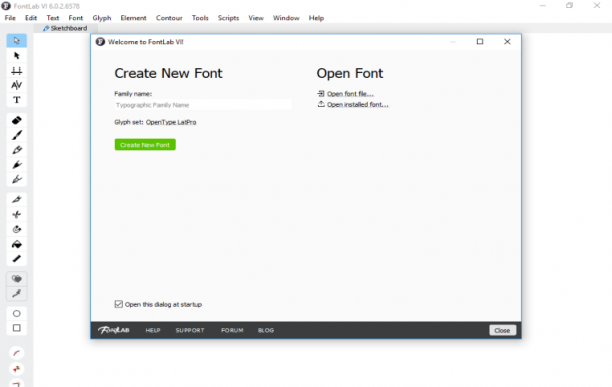Open the Element menu
The height and width of the screenshot is (387, 612).
point(133,18)
